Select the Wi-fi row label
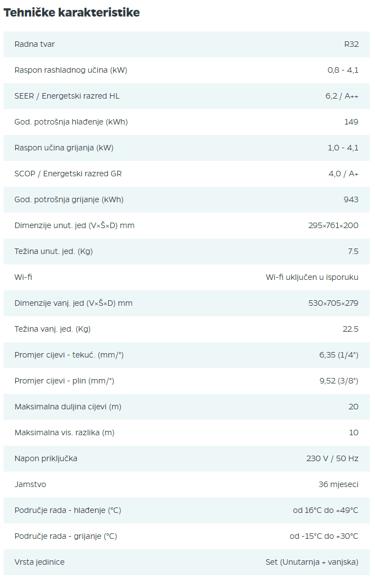 point(23,277)
